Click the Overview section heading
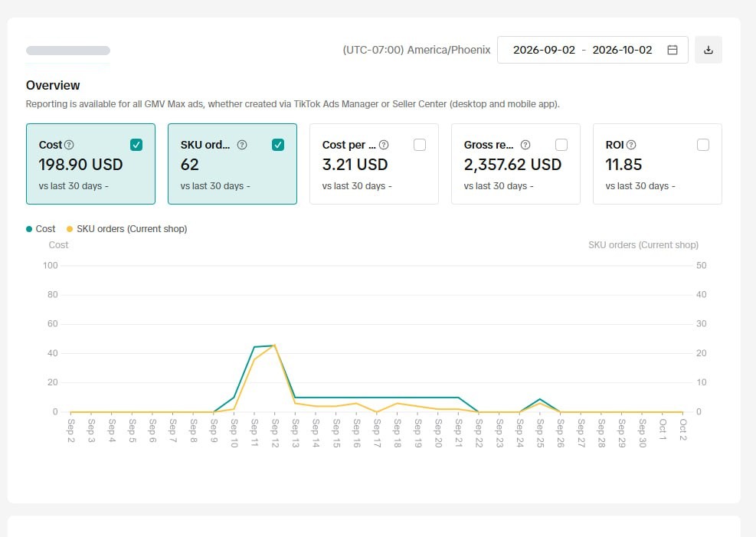Image resolution: width=756 pixels, height=537 pixels. coord(53,85)
